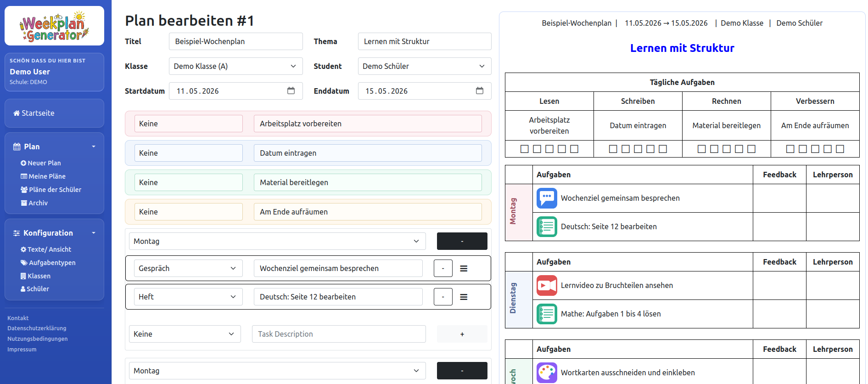Open Datenschutzerklärung link

[37, 328]
